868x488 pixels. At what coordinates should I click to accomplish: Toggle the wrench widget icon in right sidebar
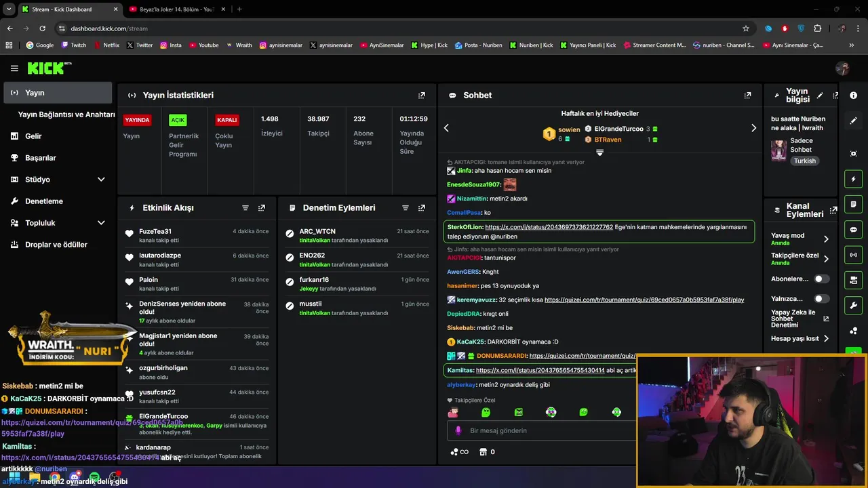pyautogui.click(x=854, y=305)
